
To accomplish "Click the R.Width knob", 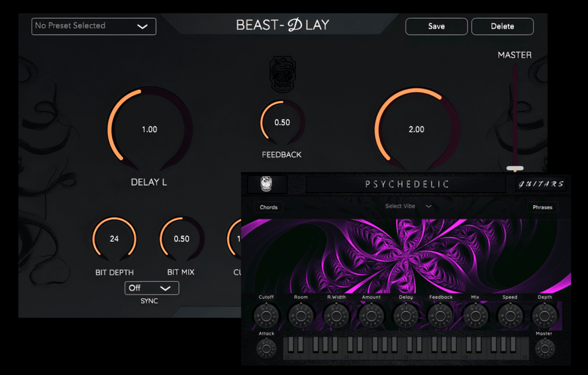I will coord(336,316).
